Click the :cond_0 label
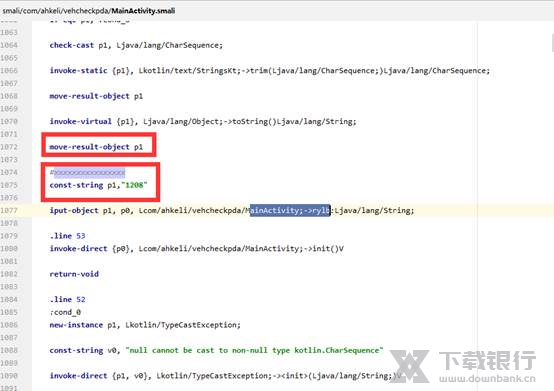Screen dimensions: 554x391 [x=65, y=312]
